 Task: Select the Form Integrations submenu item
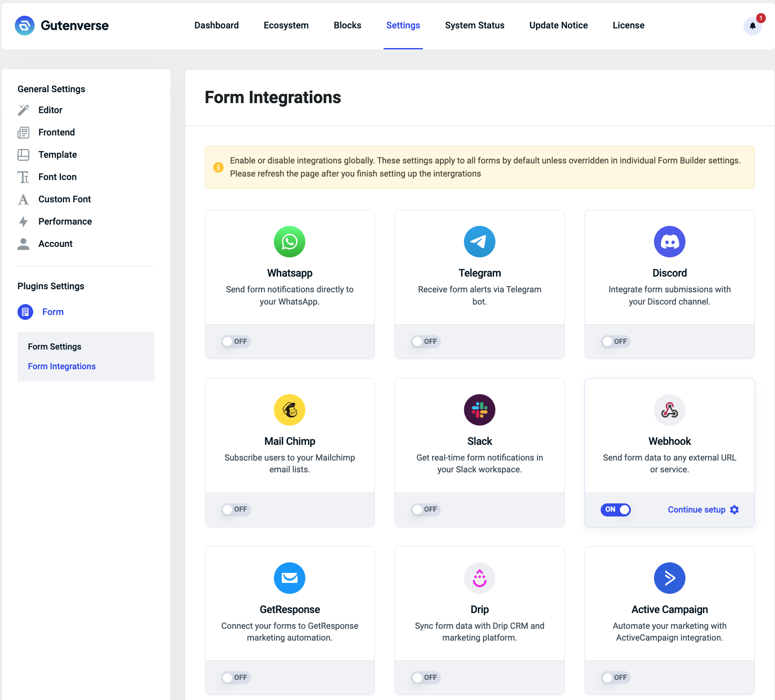click(62, 366)
